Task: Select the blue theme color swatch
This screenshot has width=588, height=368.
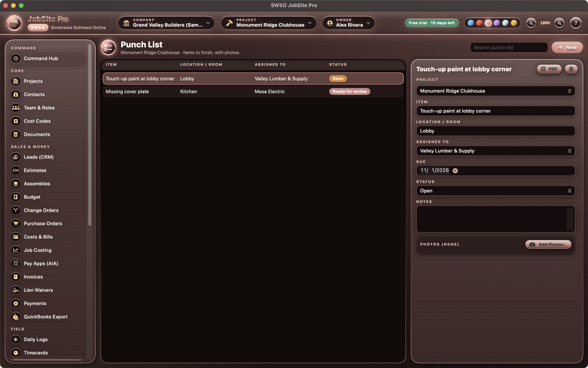Action: pos(471,23)
